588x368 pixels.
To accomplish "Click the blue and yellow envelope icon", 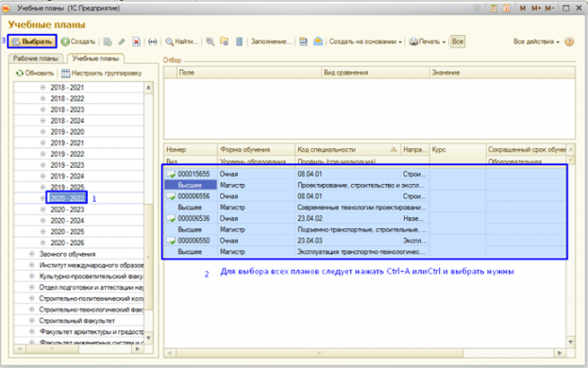I will pos(318,42).
